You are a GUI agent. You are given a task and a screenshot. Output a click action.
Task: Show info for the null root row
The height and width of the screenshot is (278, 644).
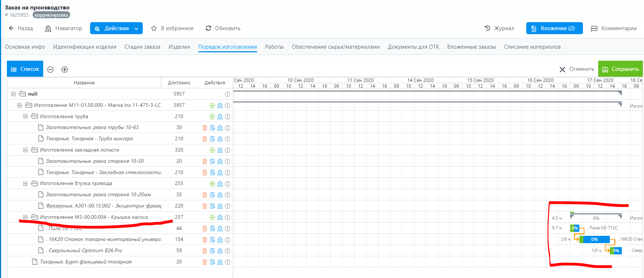pos(227,94)
